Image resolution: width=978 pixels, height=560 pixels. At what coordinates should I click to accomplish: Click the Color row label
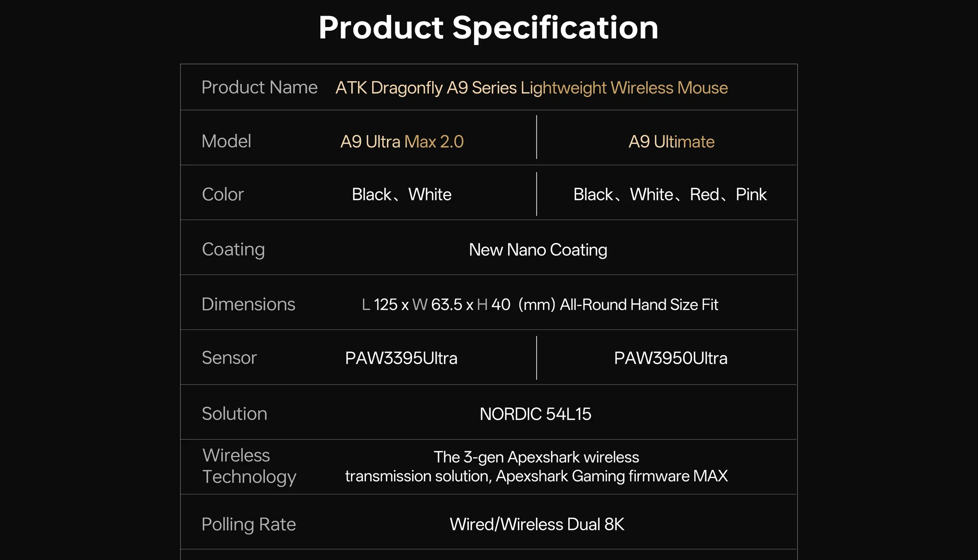(222, 194)
